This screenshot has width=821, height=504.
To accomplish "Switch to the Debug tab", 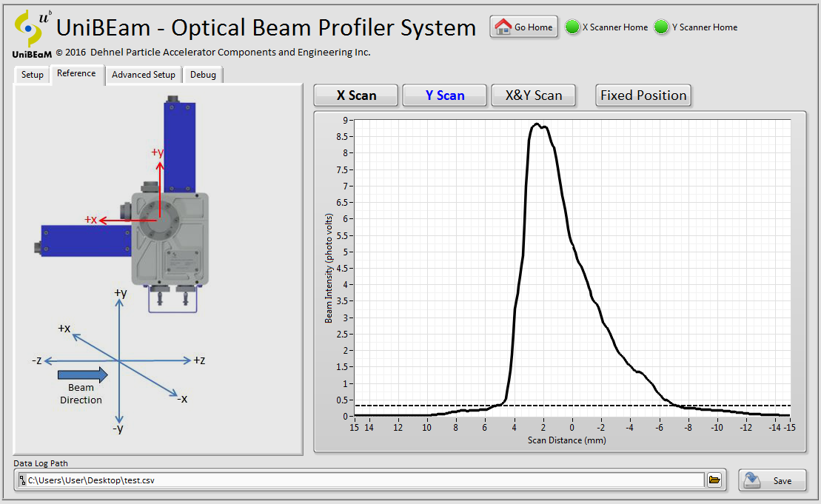I will [x=203, y=75].
